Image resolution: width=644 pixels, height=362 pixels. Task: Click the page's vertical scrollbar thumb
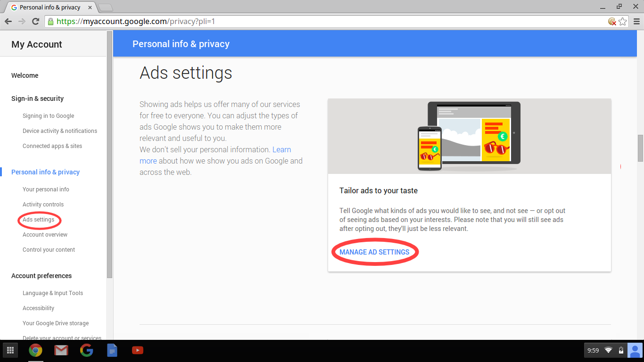[x=640, y=148]
